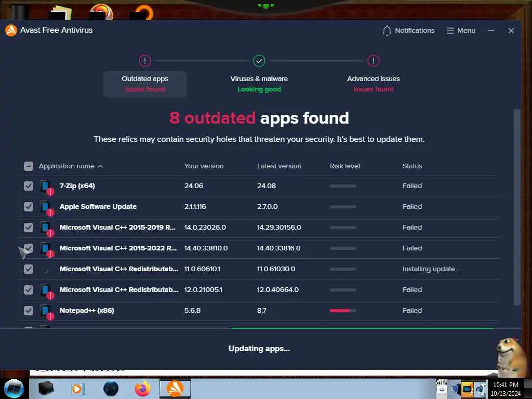Uncheck the checkbox for version 11.0.60610.1 row
The height and width of the screenshot is (399, 532).
(x=29, y=269)
